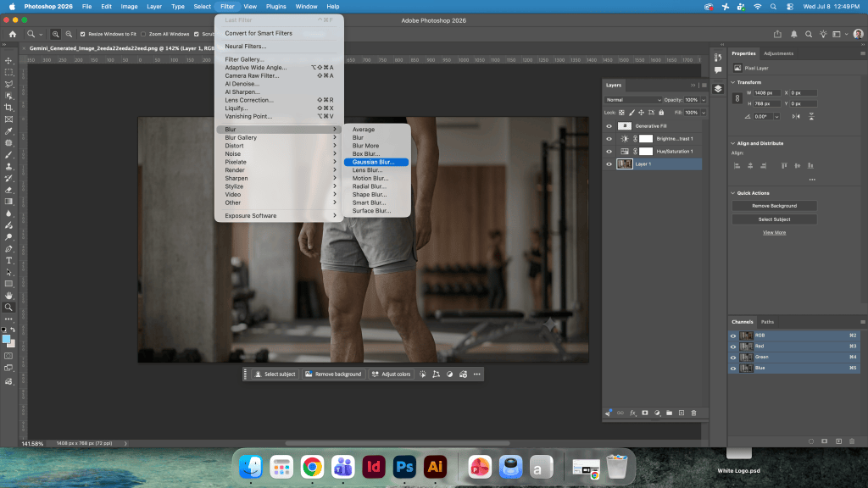
Task: Click the Remove Background quick action button
Action: (x=774, y=206)
